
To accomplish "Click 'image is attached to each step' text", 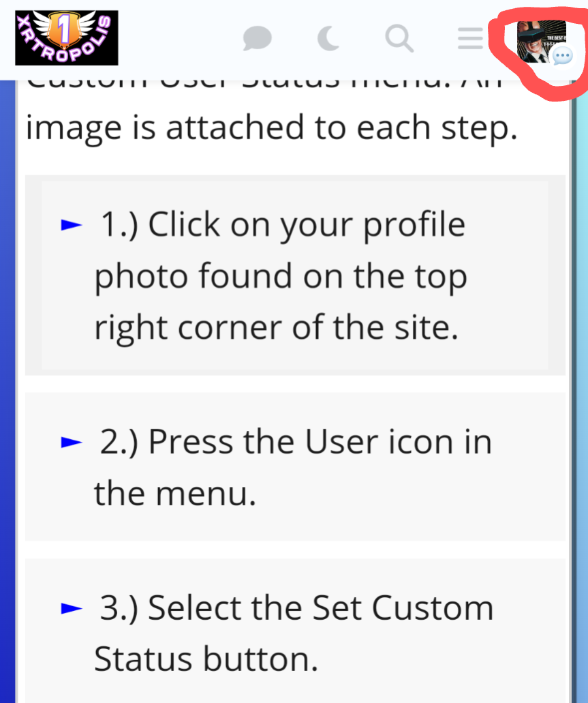I will tap(272, 128).
